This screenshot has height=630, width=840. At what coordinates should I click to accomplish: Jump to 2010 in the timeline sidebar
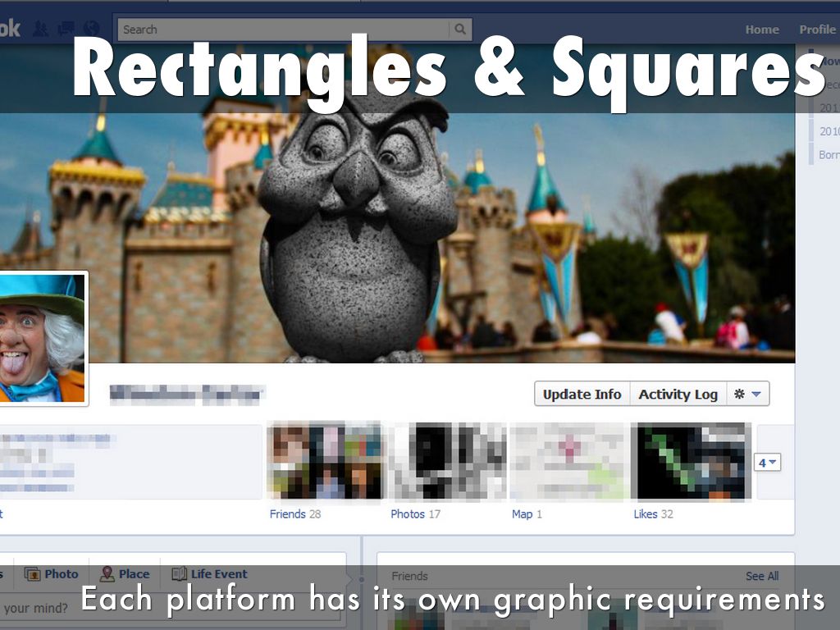pos(829,131)
